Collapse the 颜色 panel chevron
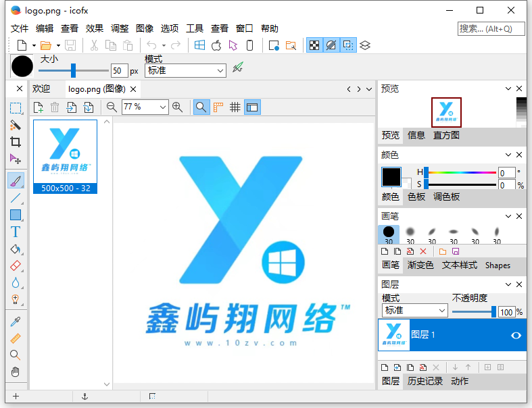The height and width of the screenshot is (408, 532). (508, 155)
